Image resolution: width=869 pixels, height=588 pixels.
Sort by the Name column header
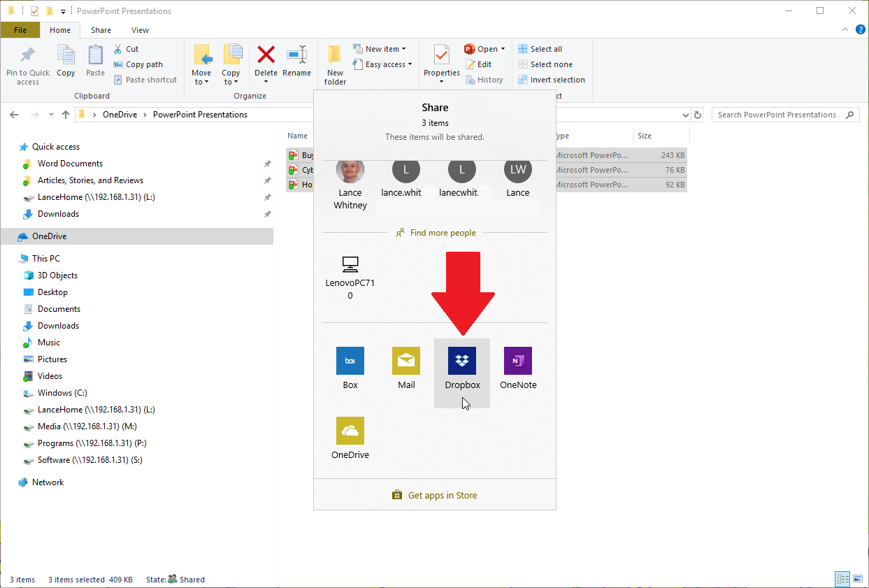coord(299,136)
